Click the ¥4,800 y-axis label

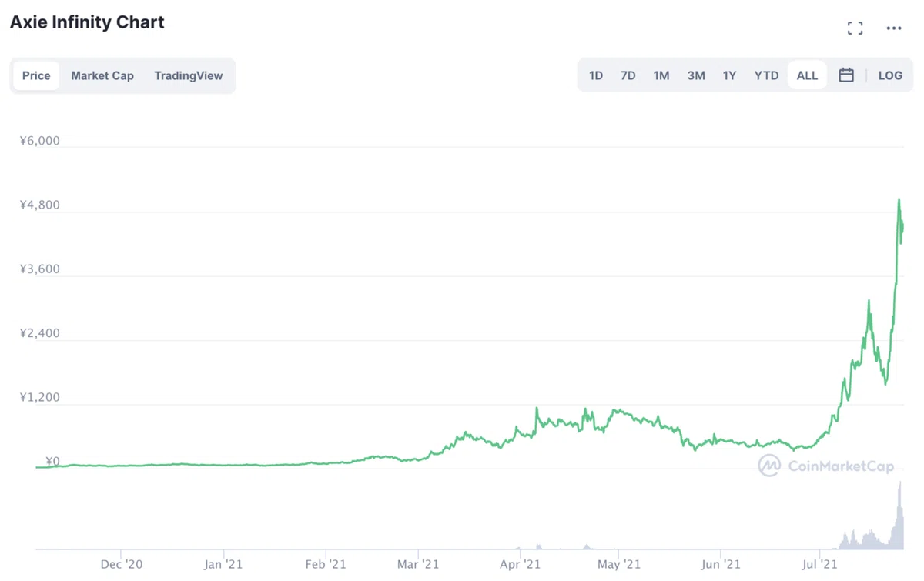coord(40,205)
